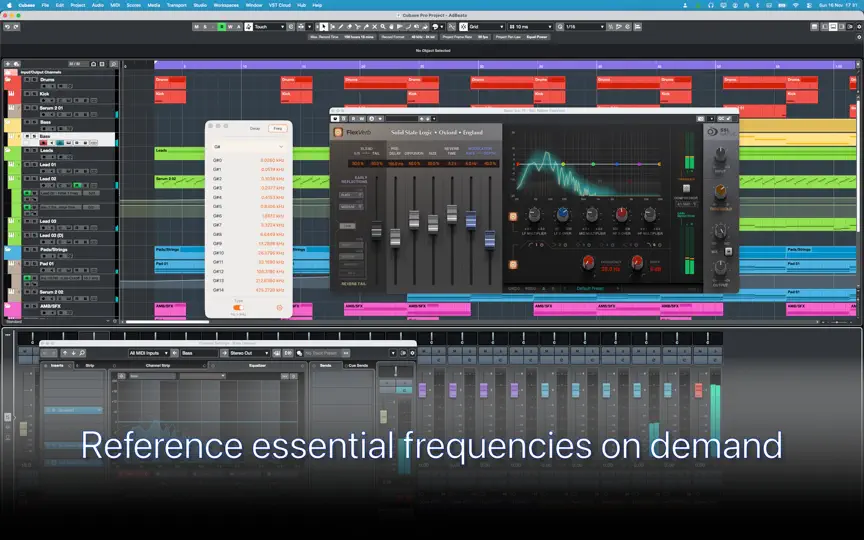This screenshot has width=864, height=540.
Task: Click the Undo arrow in Cubase toolbar
Action: tap(7, 26)
